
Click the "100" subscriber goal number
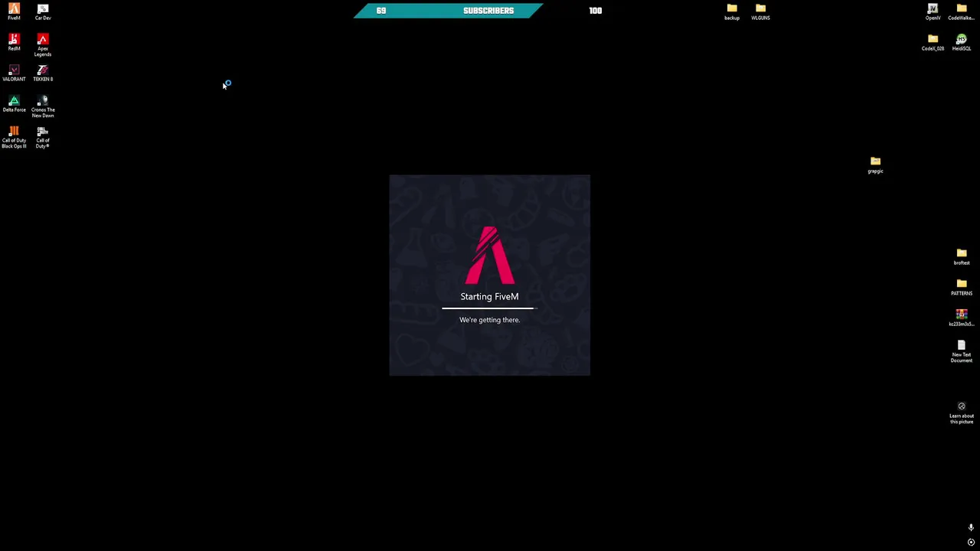[596, 11]
